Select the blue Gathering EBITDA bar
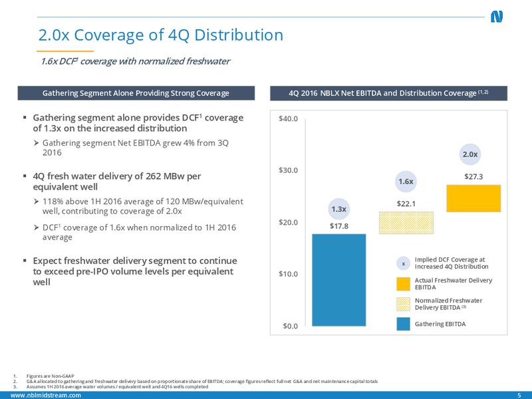 click(339, 280)
